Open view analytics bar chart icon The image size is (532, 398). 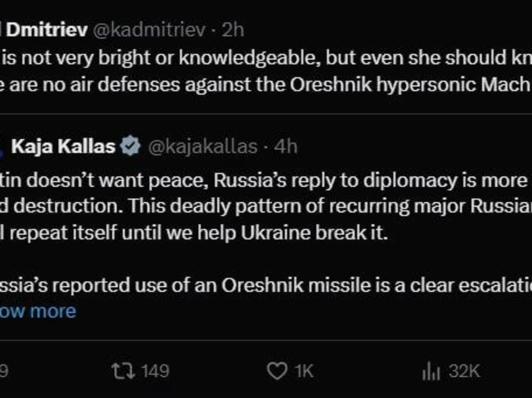click(431, 371)
